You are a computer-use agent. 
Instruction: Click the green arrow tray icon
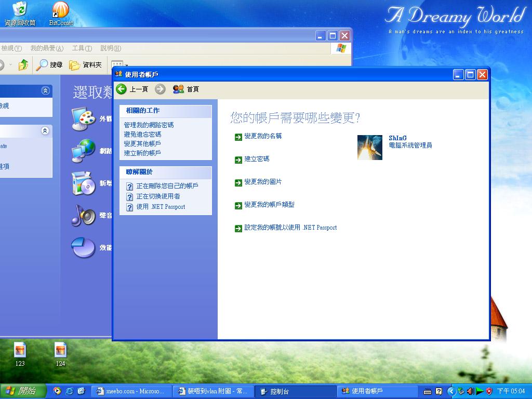tap(480, 392)
